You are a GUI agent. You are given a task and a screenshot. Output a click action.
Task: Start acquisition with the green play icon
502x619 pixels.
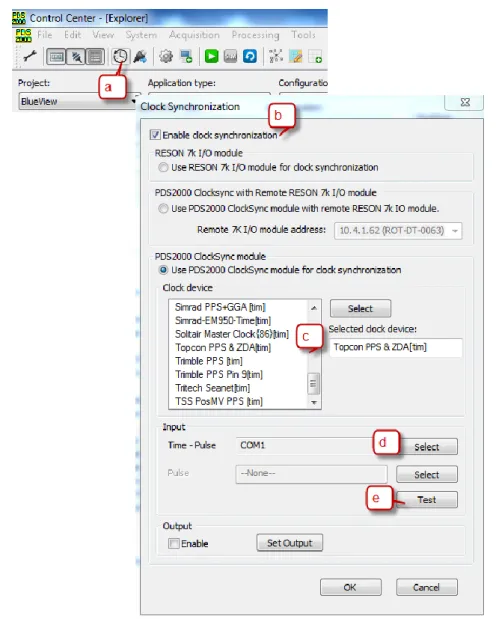212,56
